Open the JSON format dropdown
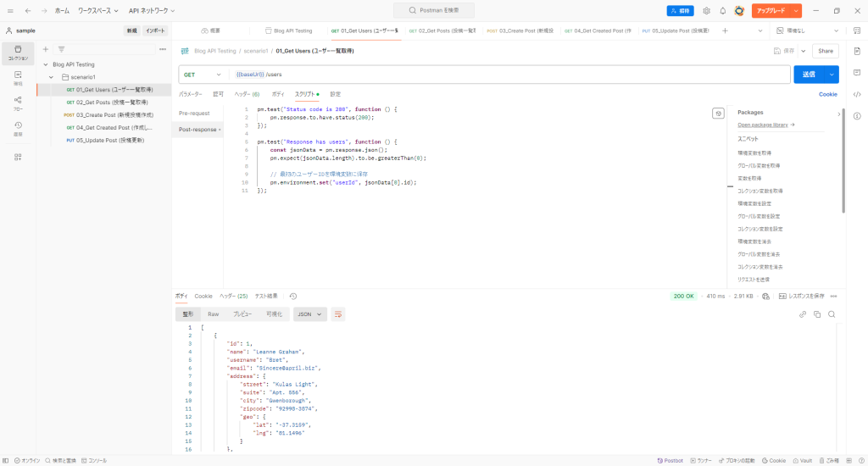 point(309,313)
